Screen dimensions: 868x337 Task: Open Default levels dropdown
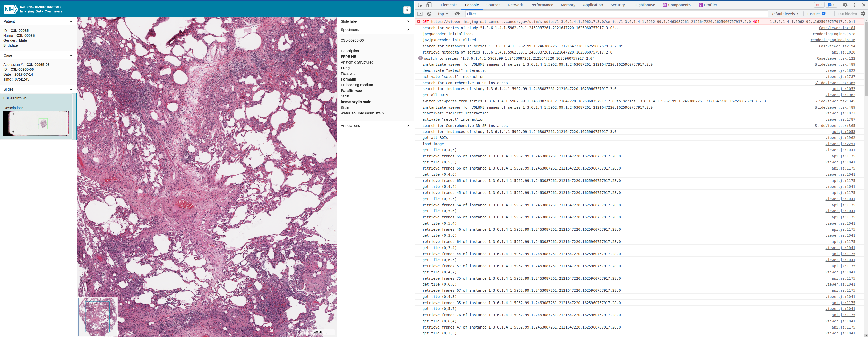pos(784,14)
